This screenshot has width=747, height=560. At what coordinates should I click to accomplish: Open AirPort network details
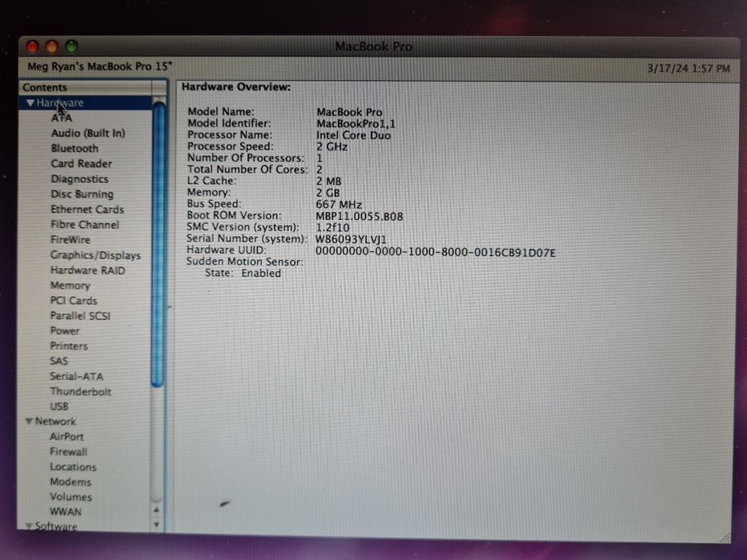pos(66,436)
